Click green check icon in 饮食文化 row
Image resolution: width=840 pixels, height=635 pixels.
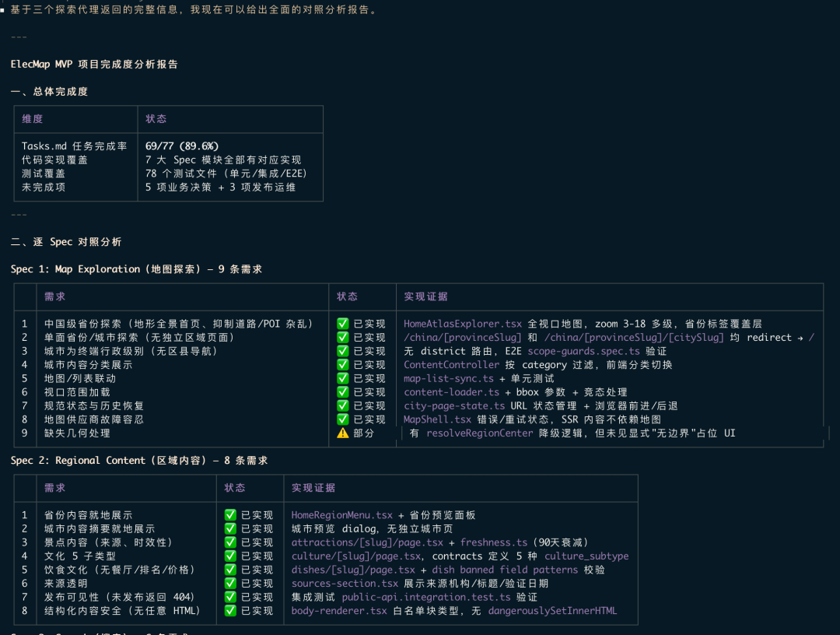pos(230,570)
